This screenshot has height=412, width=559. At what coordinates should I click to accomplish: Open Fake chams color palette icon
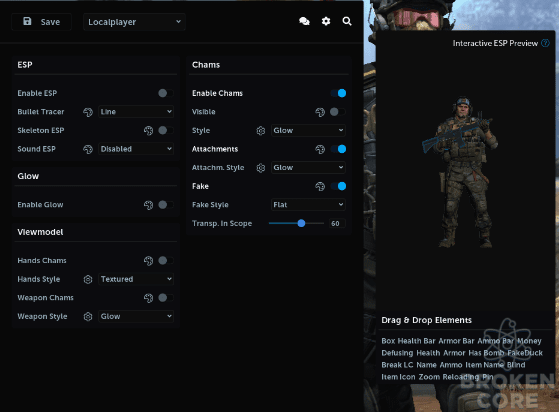click(x=320, y=186)
